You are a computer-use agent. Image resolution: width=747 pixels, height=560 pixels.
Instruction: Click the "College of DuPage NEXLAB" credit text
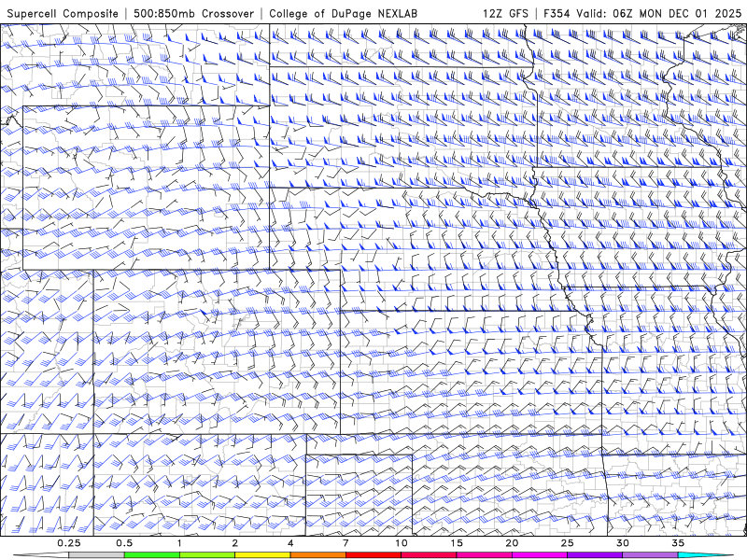click(x=343, y=13)
